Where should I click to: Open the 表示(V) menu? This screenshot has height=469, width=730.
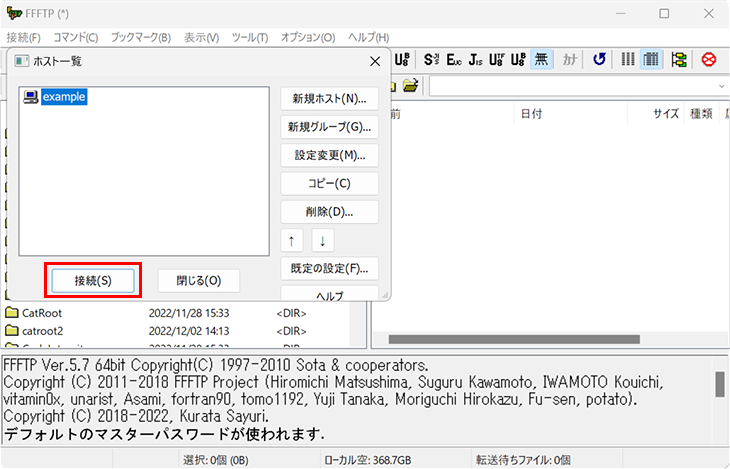201,38
